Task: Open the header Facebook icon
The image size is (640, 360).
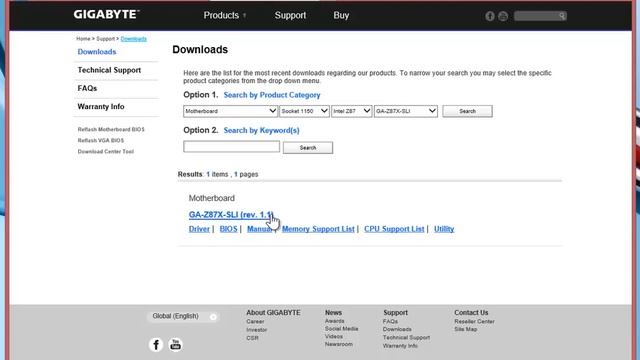Action: coord(490,16)
